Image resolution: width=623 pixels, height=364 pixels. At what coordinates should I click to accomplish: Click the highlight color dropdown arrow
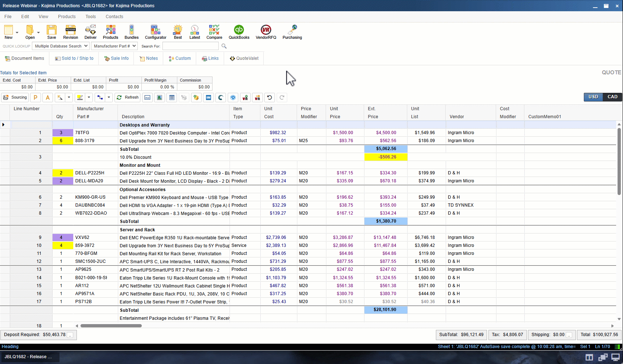click(x=89, y=98)
